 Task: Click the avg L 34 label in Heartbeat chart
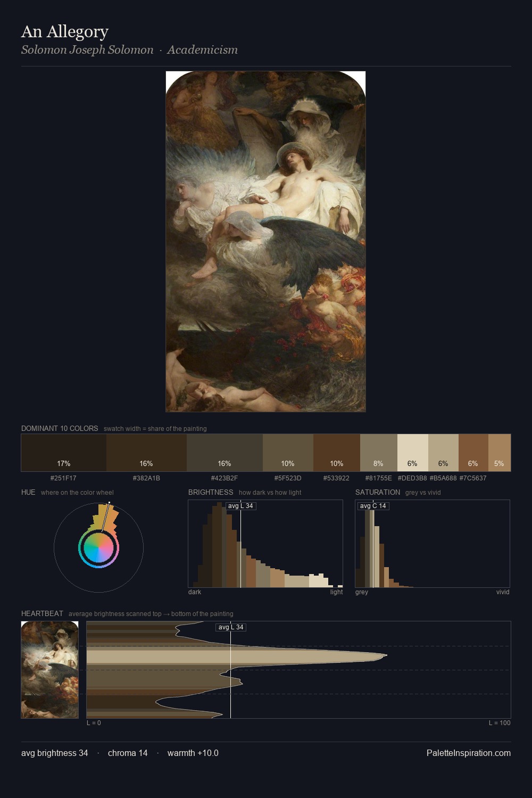231,627
